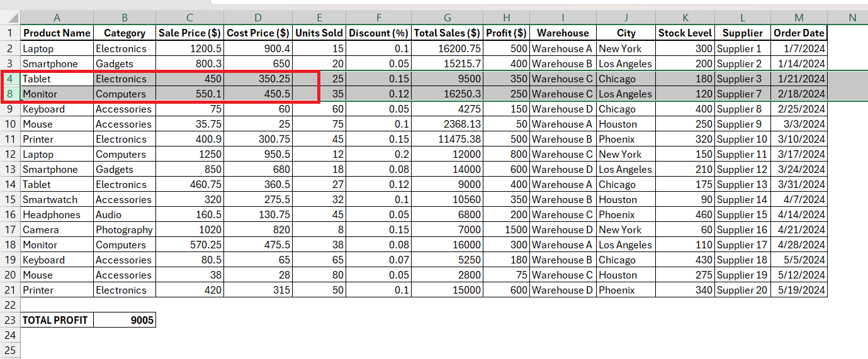Image resolution: width=868 pixels, height=359 pixels.
Task: Click the order date 1/21/2024 cell
Action: coord(799,79)
